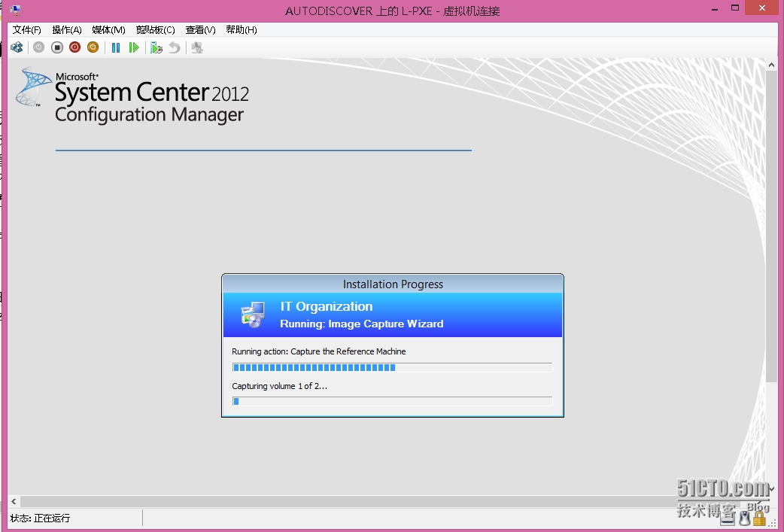Click the VM connection window title icon
784x532 pixels.
[x=16, y=10]
